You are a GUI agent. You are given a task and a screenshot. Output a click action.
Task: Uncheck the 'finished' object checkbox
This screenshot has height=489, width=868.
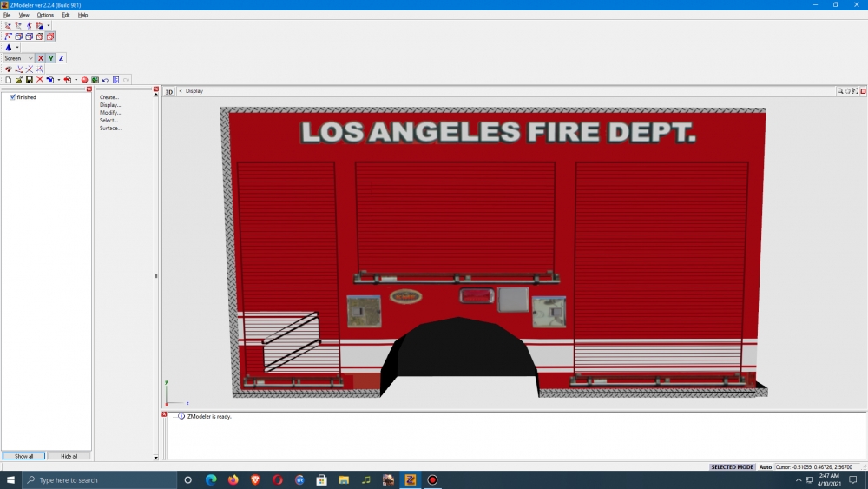pos(12,97)
